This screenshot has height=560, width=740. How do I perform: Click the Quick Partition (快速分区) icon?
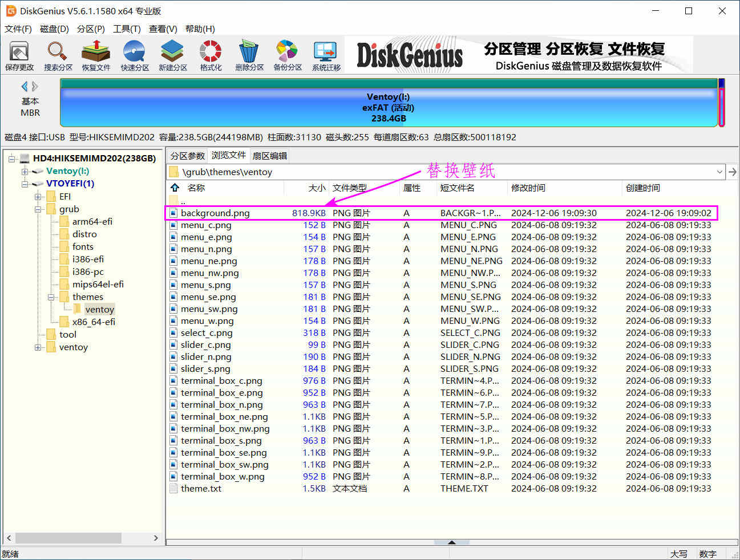click(135, 56)
